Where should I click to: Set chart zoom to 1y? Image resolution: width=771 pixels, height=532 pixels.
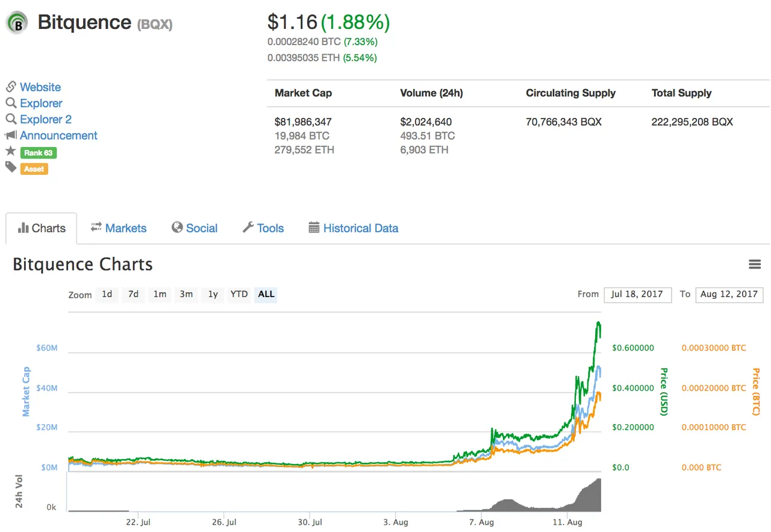click(213, 295)
